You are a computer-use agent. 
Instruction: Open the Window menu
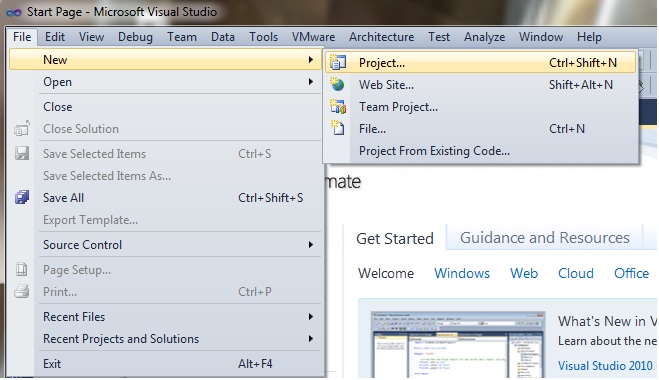(540, 37)
